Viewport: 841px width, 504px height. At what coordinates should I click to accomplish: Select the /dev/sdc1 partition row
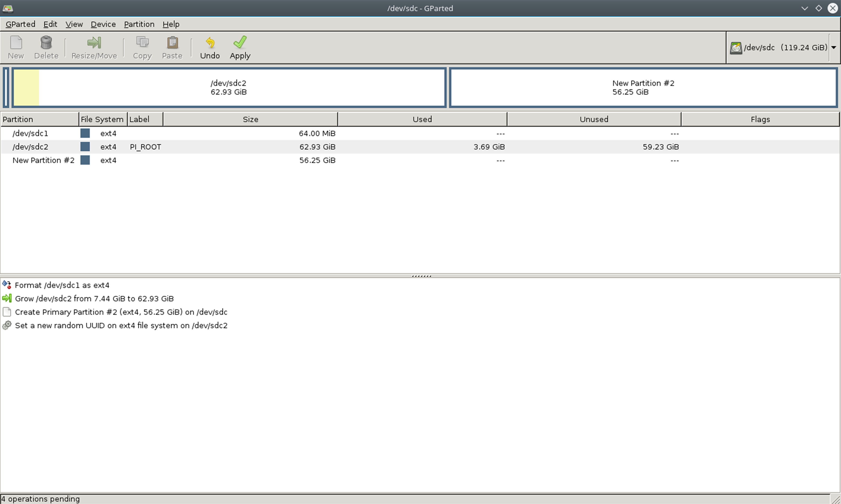click(x=420, y=133)
